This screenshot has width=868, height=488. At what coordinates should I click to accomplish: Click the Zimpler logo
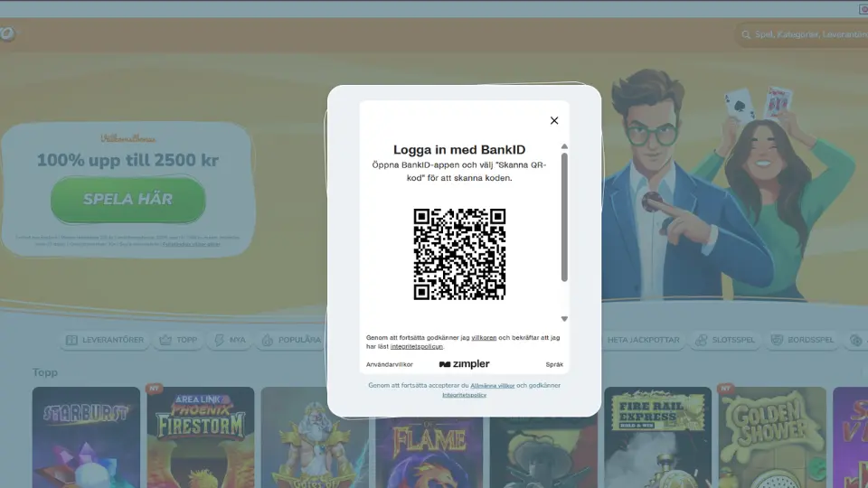click(465, 364)
